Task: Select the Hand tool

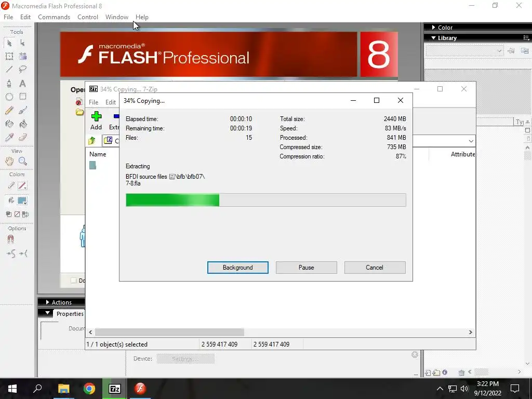Action: (9, 161)
